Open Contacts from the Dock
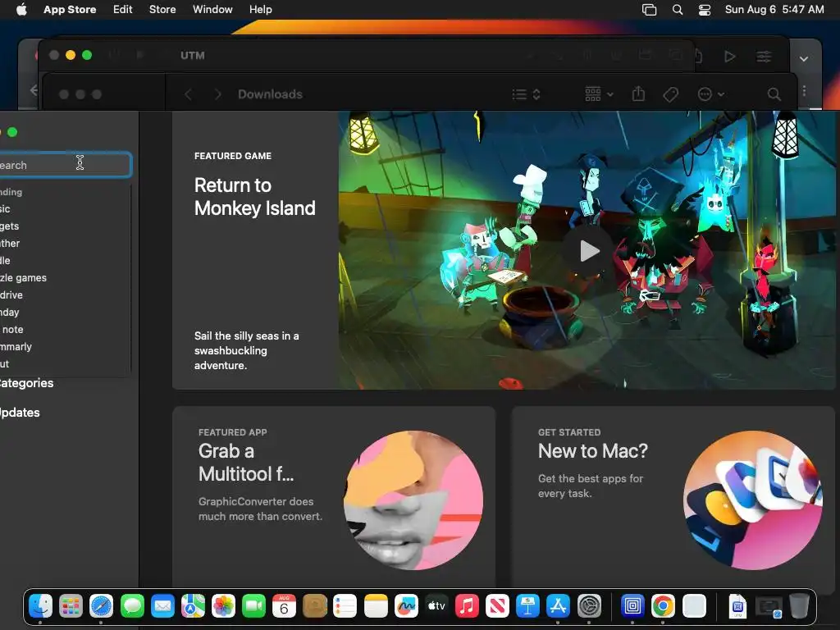 [314, 606]
